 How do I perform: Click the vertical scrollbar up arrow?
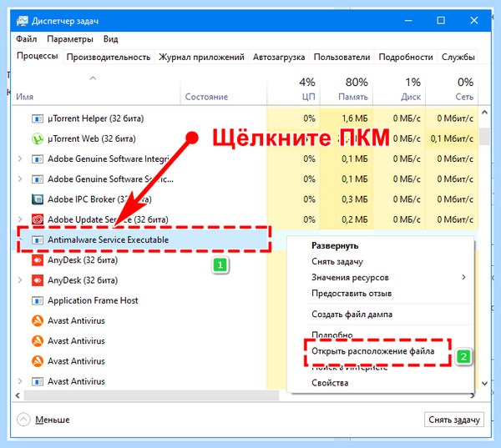click(484, 113)
